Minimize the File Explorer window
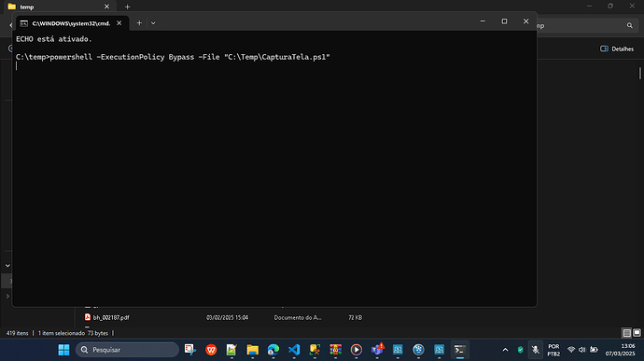The image size is (644, 361). point(589,7)
